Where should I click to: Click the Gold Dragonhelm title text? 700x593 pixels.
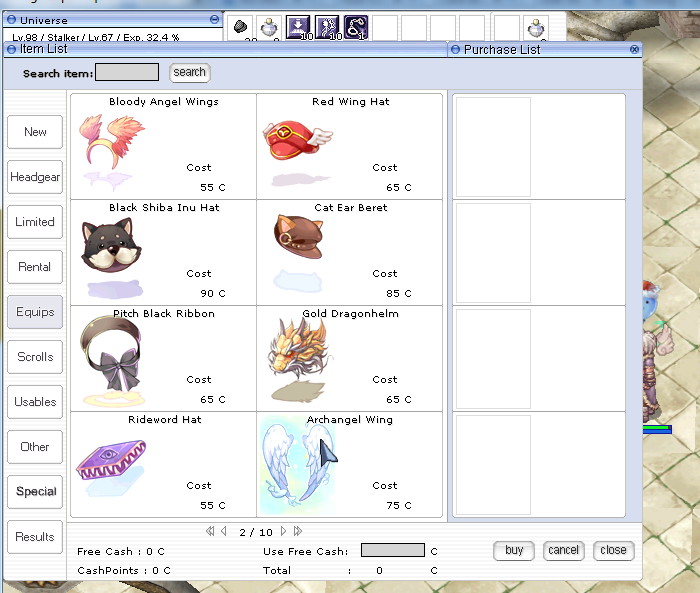point(350,313)
